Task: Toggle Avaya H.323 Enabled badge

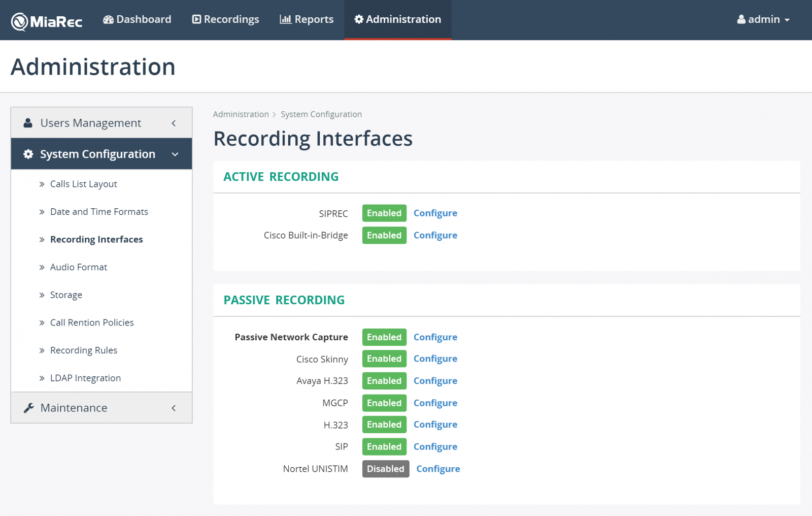Action: 384,381
